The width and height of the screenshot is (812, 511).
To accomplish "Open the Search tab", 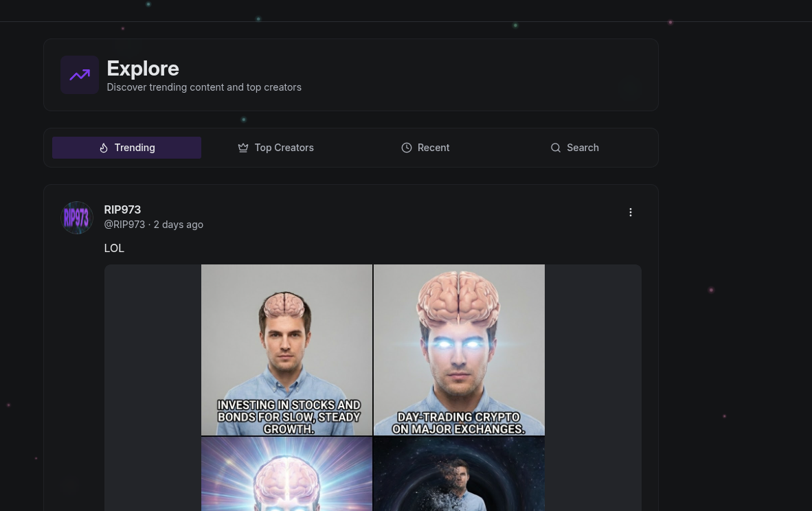I will coord(574,148).
